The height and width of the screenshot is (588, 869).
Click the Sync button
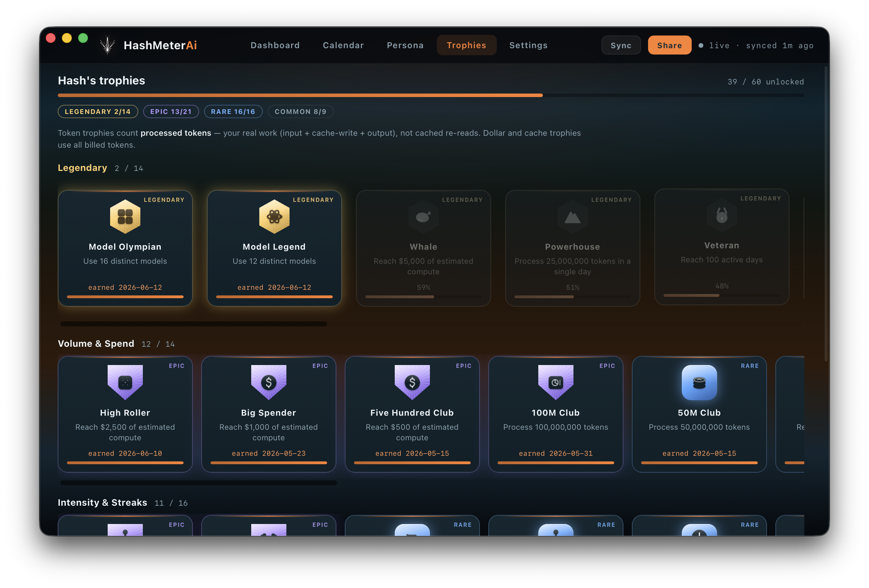[x=621, y=45]
